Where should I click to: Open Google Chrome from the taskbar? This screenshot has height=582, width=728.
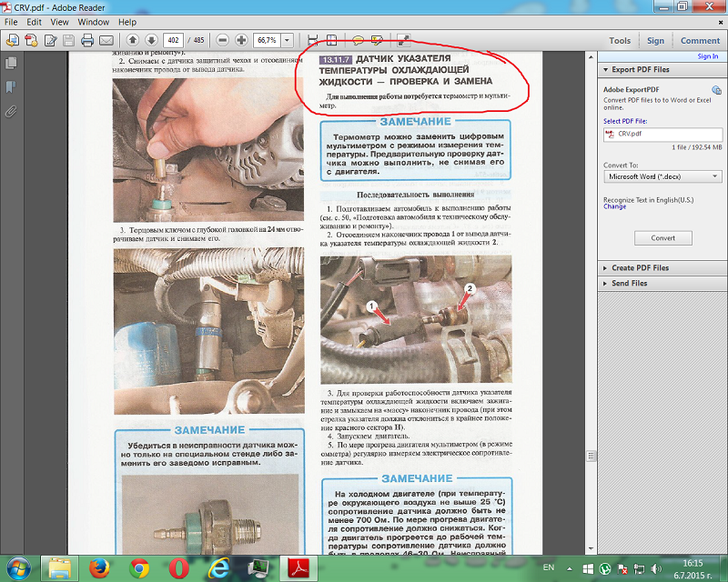(x=139, y=568)
